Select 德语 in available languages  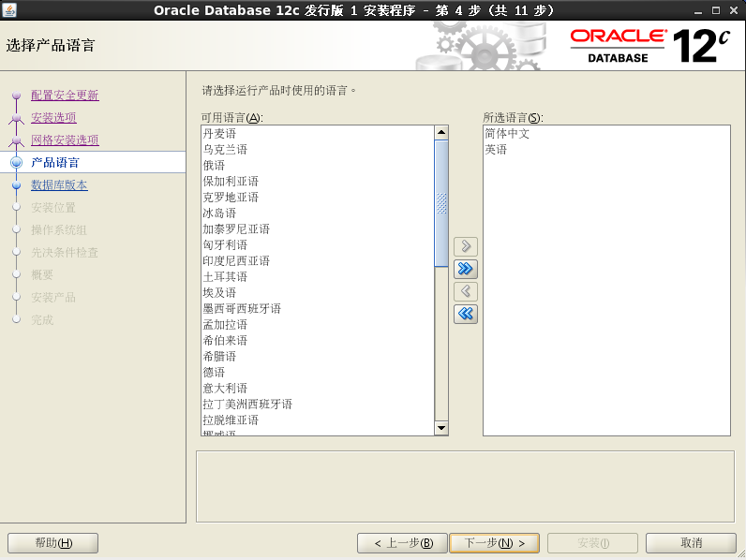pos(318,373)
